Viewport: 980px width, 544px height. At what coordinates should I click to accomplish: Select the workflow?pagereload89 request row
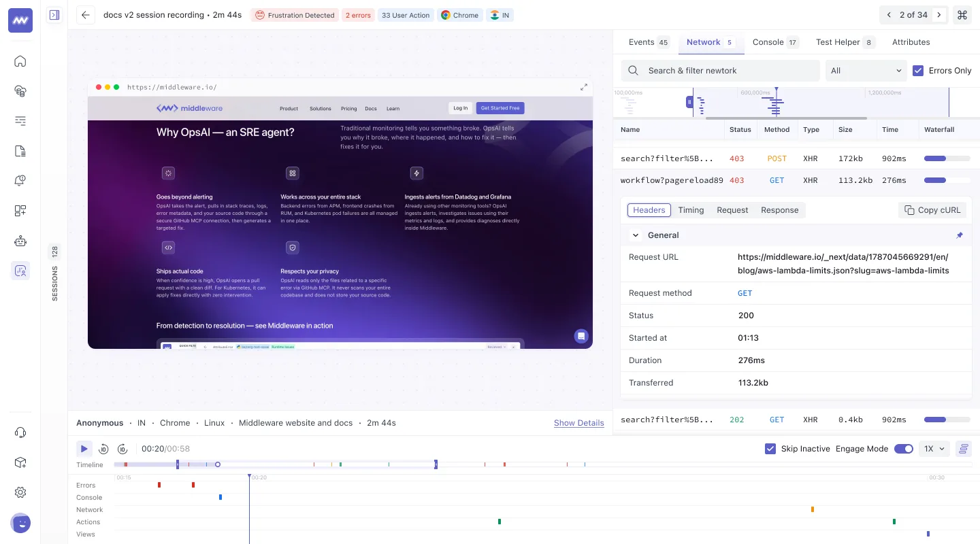[x=796, y=180]
